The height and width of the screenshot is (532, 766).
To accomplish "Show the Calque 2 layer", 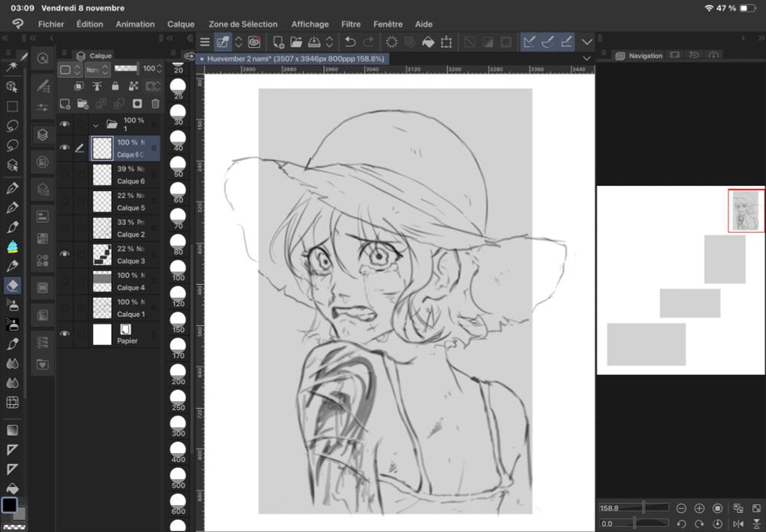I will pyautogui.click(x=64, y=228).
